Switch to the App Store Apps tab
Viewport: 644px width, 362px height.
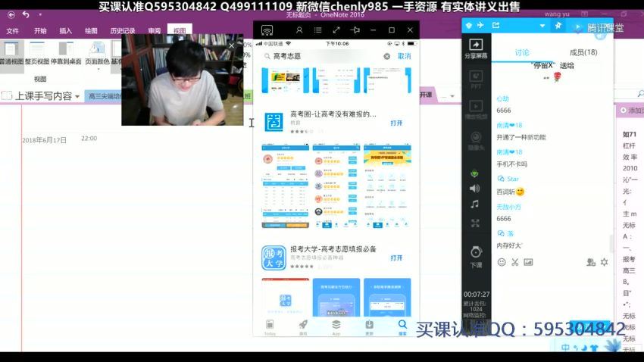point(336,327)
